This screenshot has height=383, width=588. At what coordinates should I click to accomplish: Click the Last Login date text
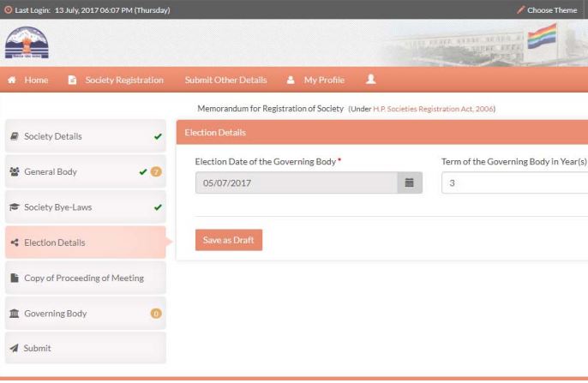pyautogui.click(x=112, y=10)
